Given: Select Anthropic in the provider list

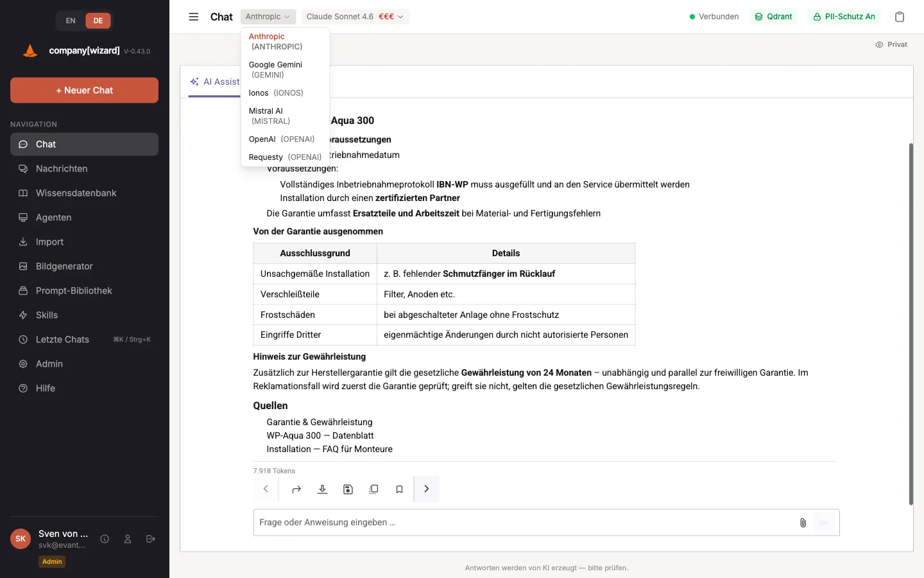Looking at the screenshot, I should point(285,42).
